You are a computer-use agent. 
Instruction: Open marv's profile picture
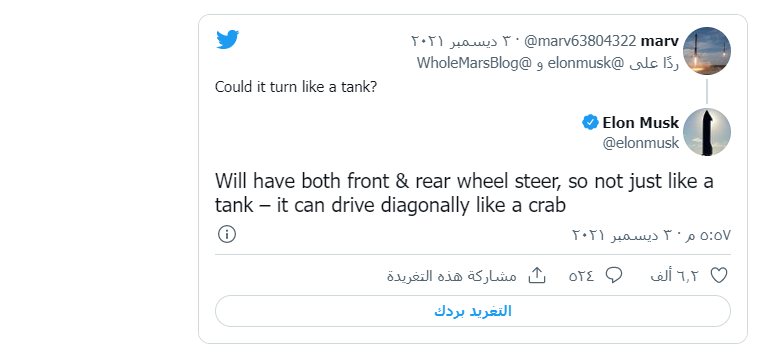[x=706, y=51]
